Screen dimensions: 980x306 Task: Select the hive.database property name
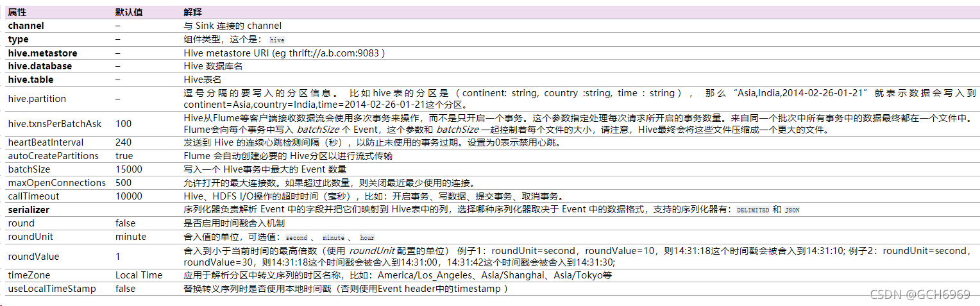[x=40, y=66]
